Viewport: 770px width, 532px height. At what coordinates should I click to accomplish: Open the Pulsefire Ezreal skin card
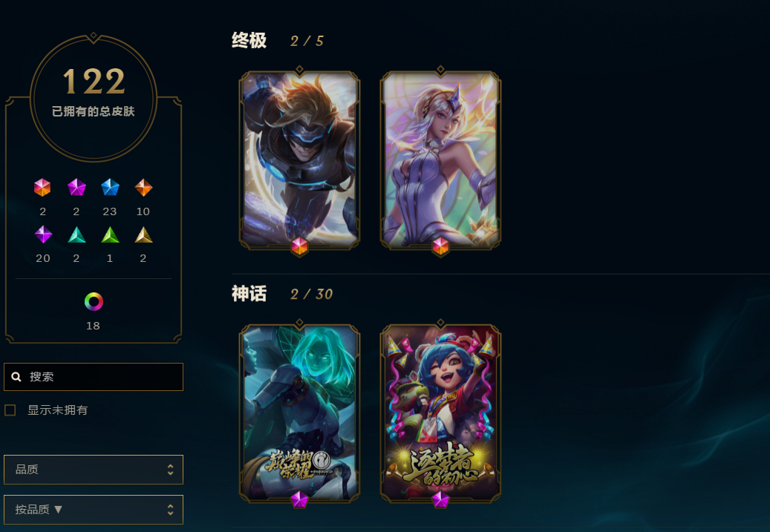tap(299, 160)
